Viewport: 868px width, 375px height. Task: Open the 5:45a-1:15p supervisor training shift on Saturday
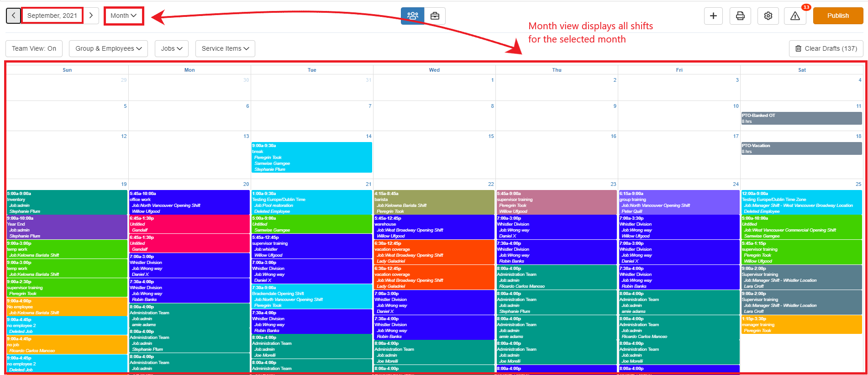tap(801, 252)
